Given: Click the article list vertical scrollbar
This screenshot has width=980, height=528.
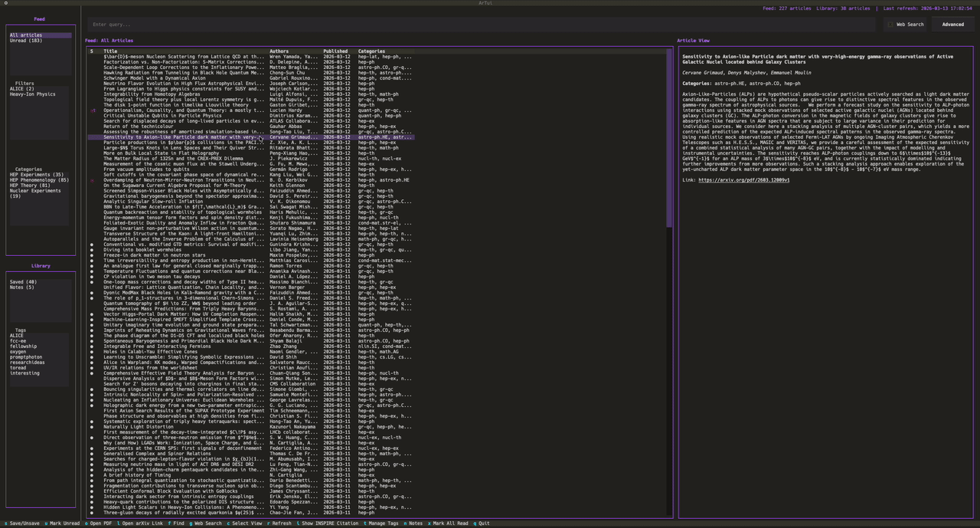Looking at the screenshot, I should point(669,138).
